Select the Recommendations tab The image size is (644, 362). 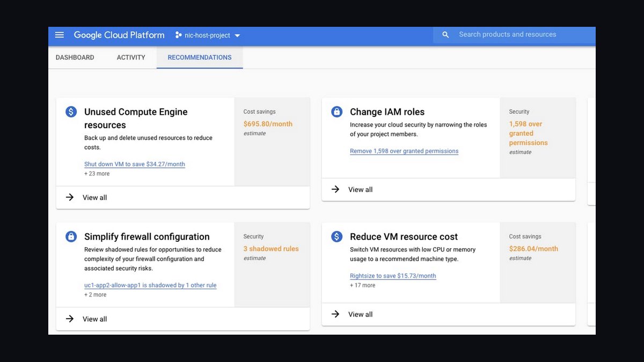200,57
